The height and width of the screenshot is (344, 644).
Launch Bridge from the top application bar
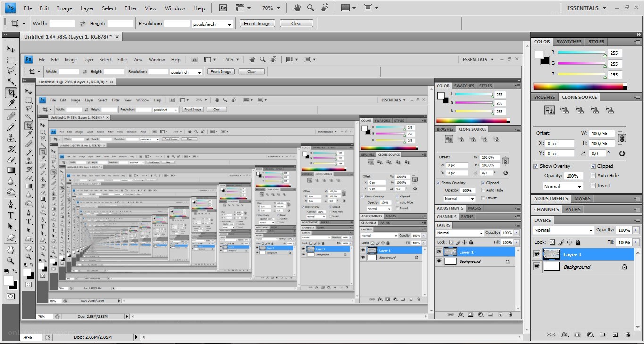224,8
